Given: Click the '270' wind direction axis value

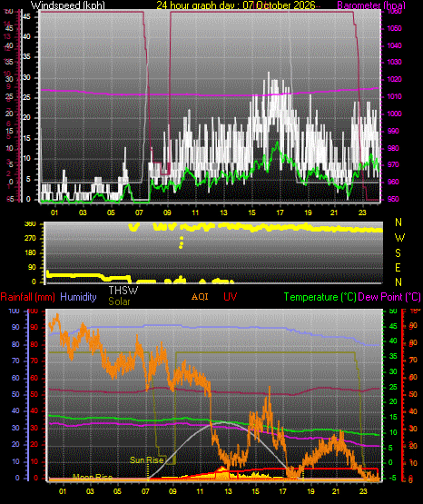Looking at the screenshot, I should pos(30,239).
